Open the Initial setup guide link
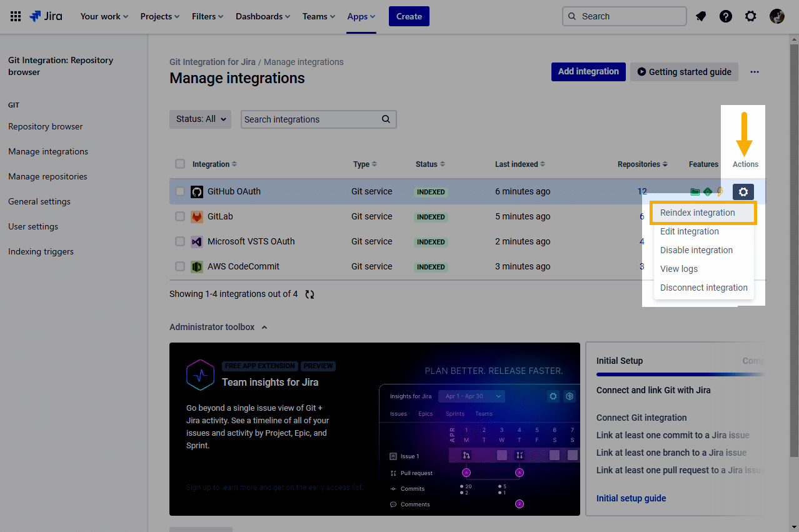Image resolution: width=799 pixels, height=532 pixels. pos(631,498)
